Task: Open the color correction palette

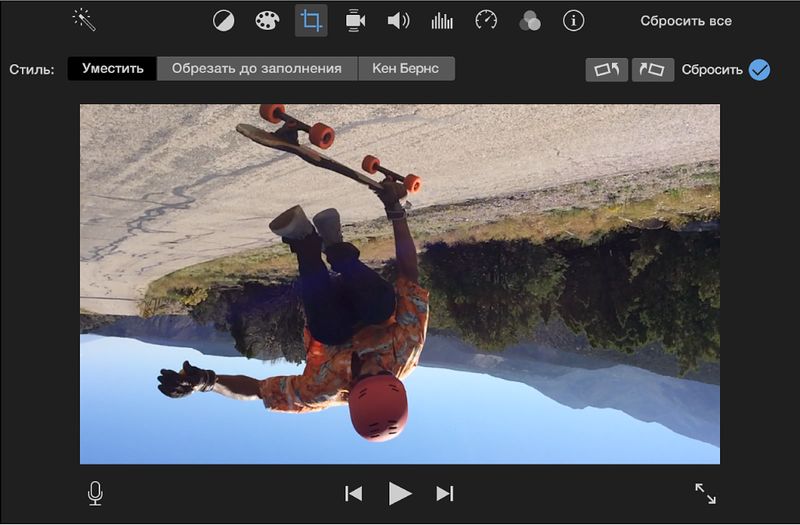Action: [267, 20]
